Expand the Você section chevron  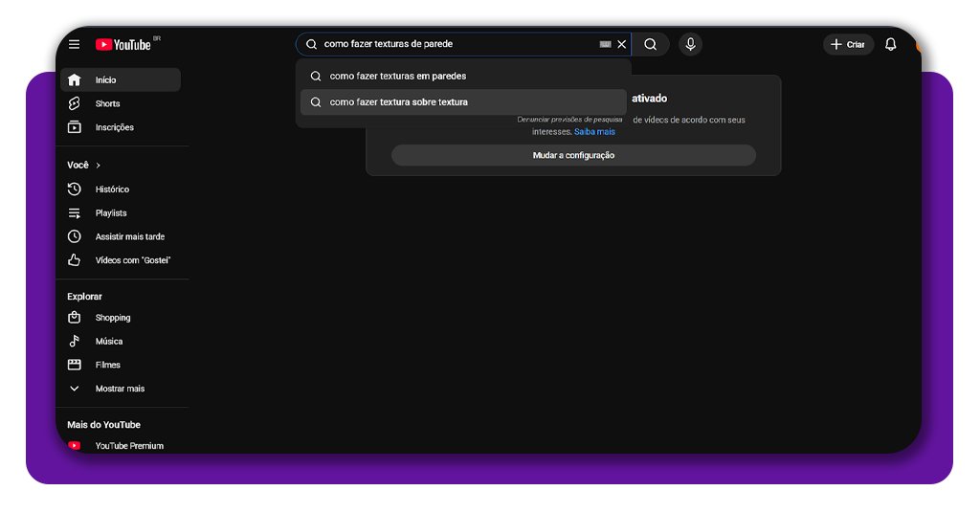(x=98, y=166)
